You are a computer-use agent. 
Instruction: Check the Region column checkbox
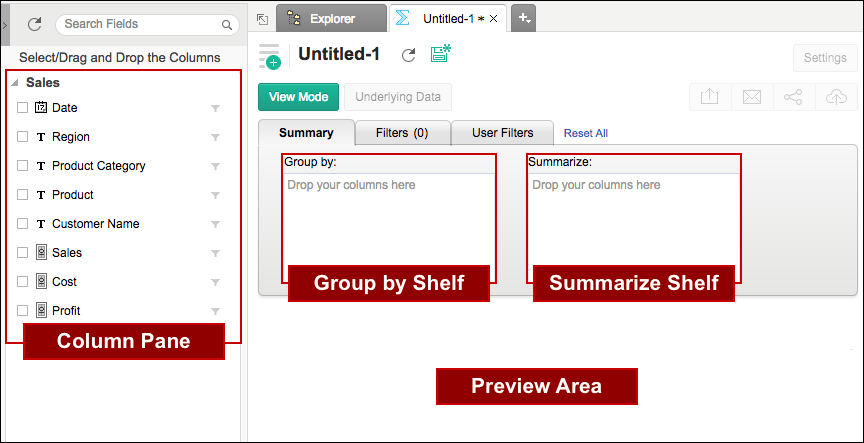pyautogui.click(x=22, y=137)
